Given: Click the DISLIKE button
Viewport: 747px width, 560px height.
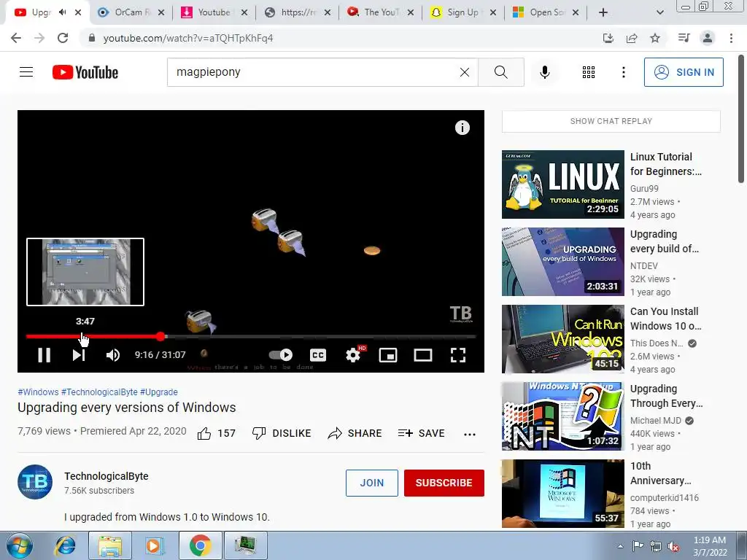Looking at the screenshot, I should [282, 433].
